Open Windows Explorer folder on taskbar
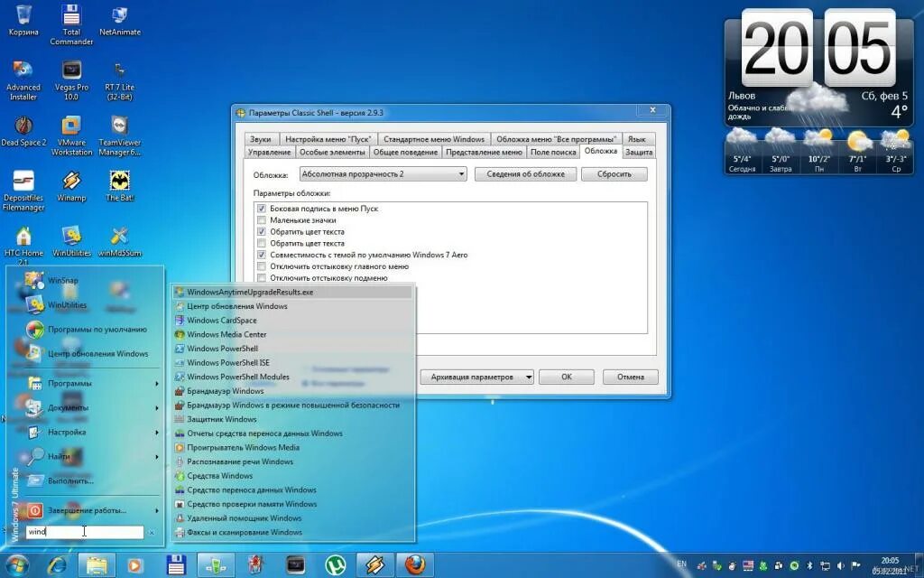924x578 pixels. [97, 565]
